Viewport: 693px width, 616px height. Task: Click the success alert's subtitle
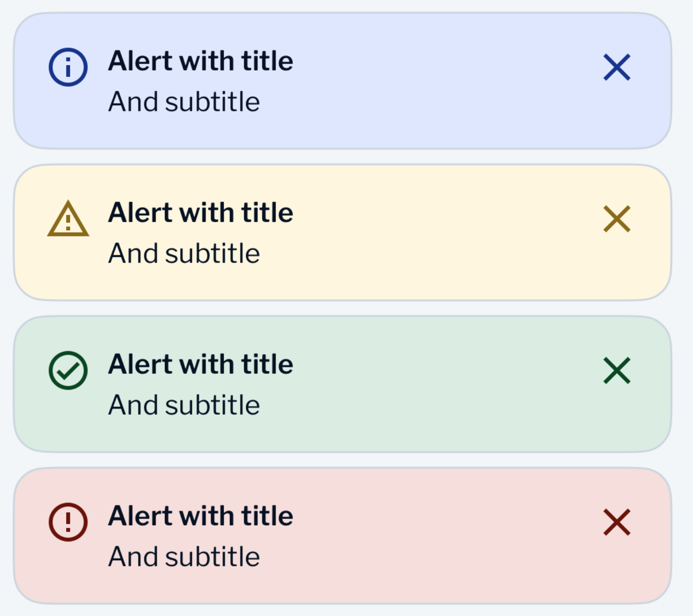(x=185, y=405)
